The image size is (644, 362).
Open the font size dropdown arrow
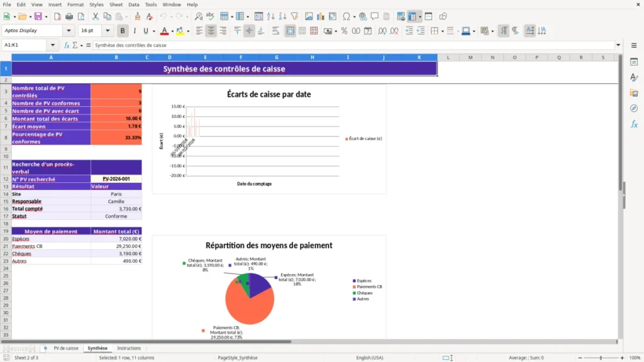108,30
